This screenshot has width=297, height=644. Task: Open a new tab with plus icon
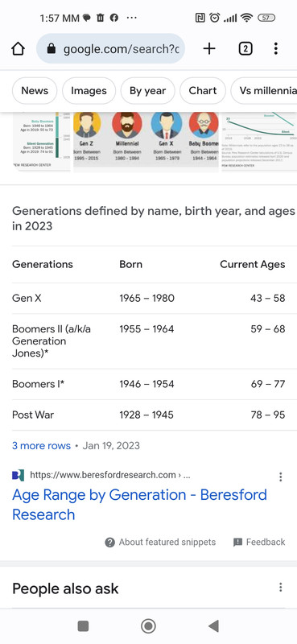209,49
